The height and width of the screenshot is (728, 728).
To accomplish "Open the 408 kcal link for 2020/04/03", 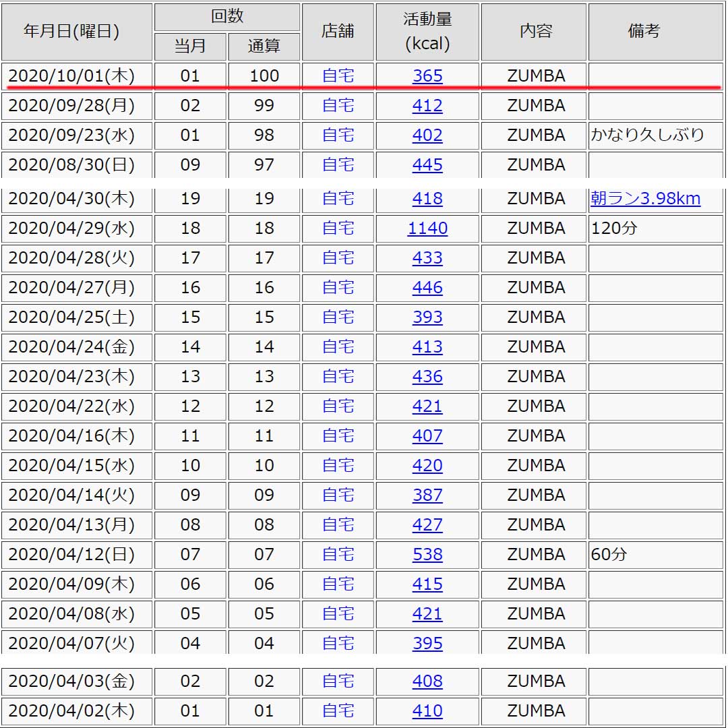I will [427, 681].
